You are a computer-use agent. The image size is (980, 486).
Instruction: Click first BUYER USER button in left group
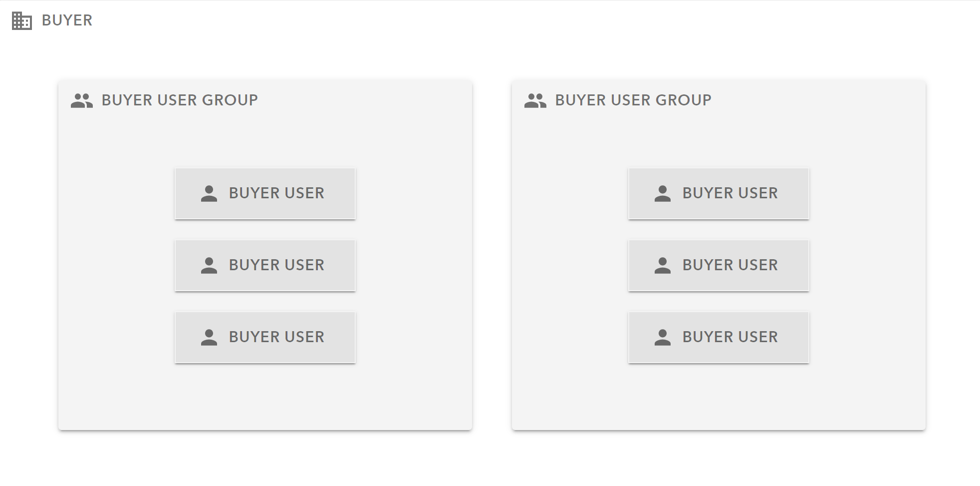tap(265, 194)
